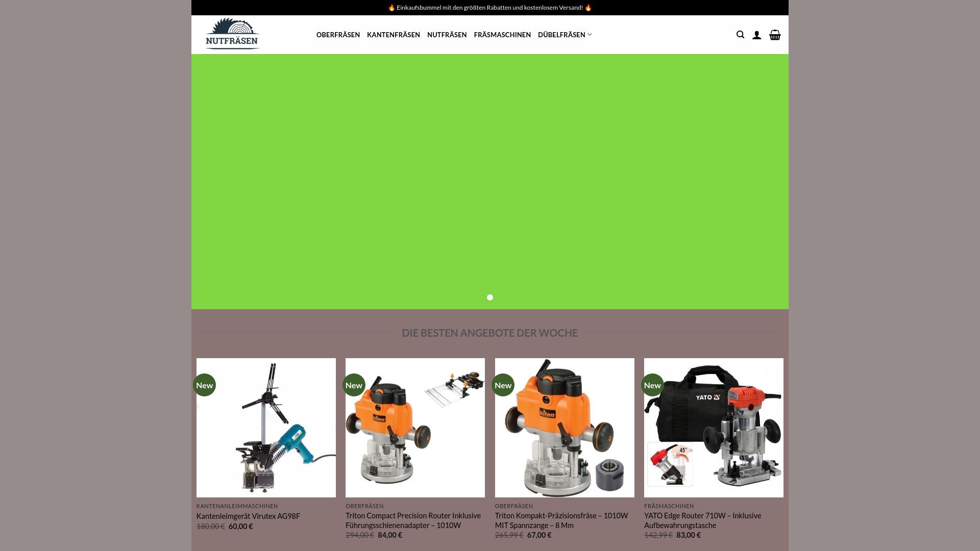This screenshot has width=980, height=551.
Task: Click the NUTFRÄSEN saw-blade logo
Action: [233, 34]
